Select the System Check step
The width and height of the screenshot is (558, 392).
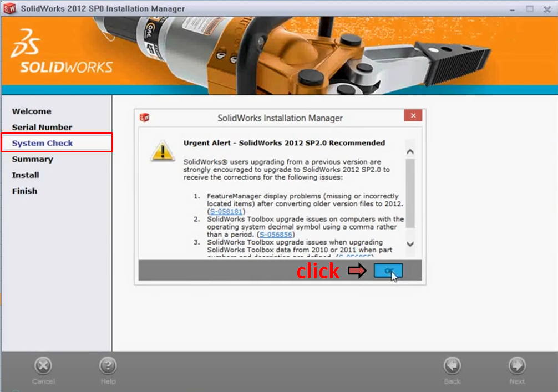[42, 143]
